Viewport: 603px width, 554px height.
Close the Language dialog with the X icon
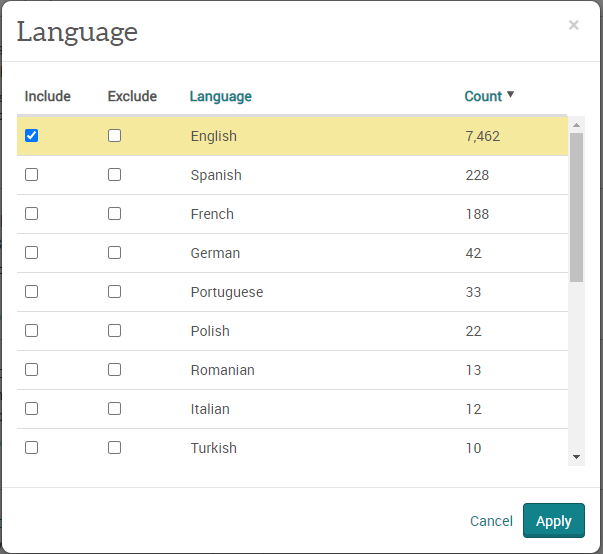(573, 25)
